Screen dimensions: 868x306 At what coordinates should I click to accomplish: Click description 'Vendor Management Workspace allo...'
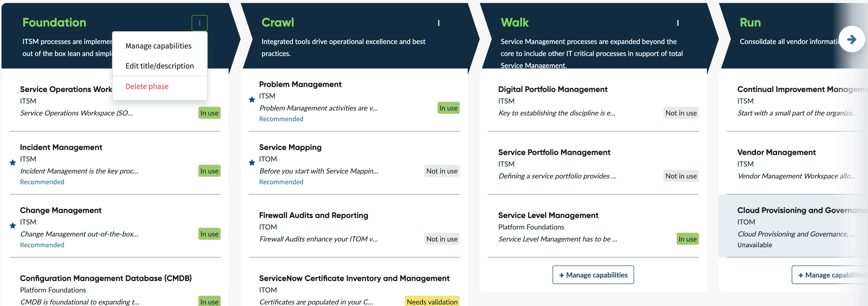tap(796, 176)
